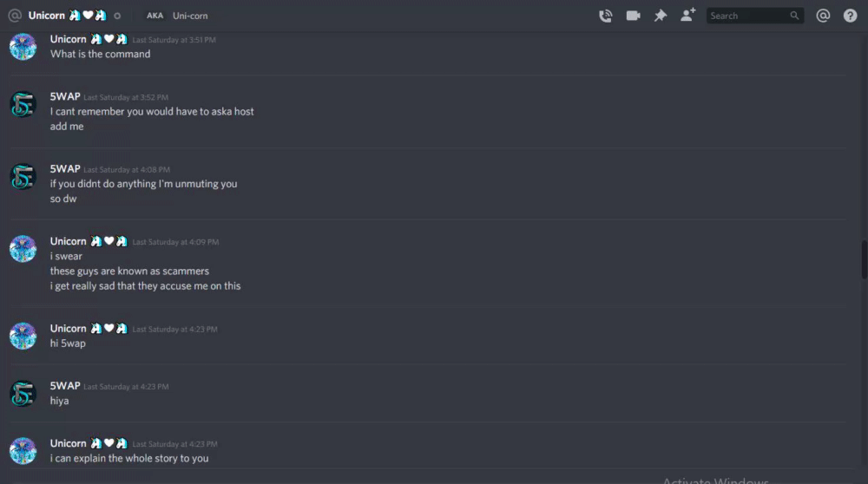This screenshot has width=868, height=484.
Task: Open the mentions inbox icon
Action: click(823, 16)
